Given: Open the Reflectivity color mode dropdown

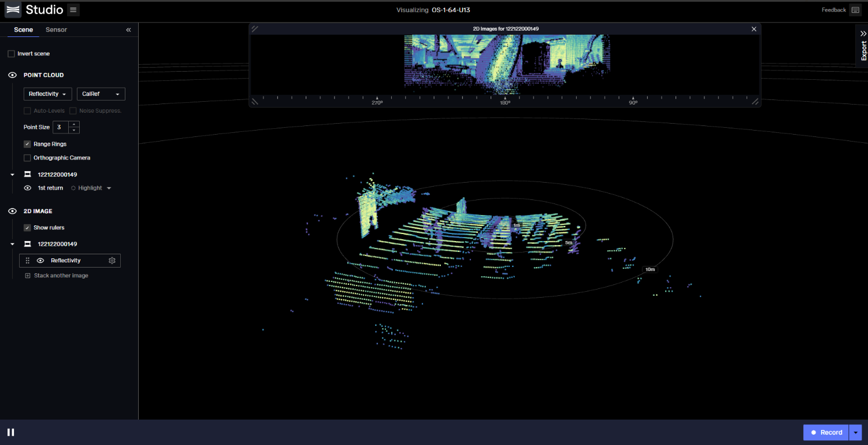Looking at the screenshot, I should [x=47, y=94].
